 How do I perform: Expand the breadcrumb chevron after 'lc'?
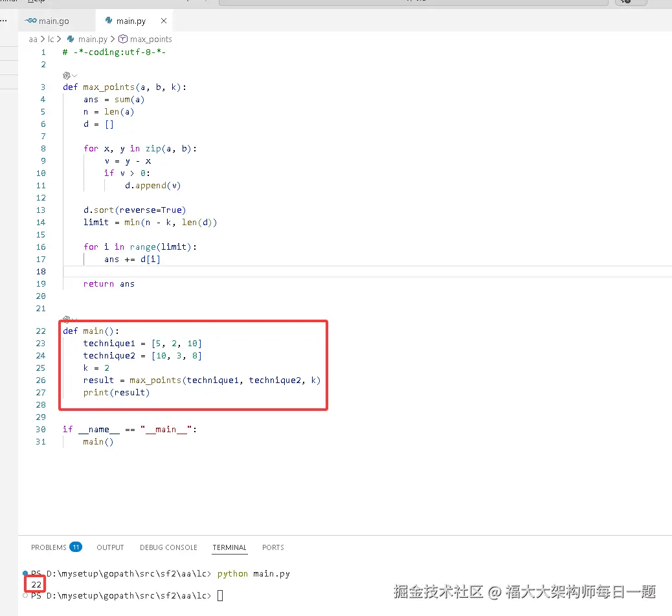(59, 39)
